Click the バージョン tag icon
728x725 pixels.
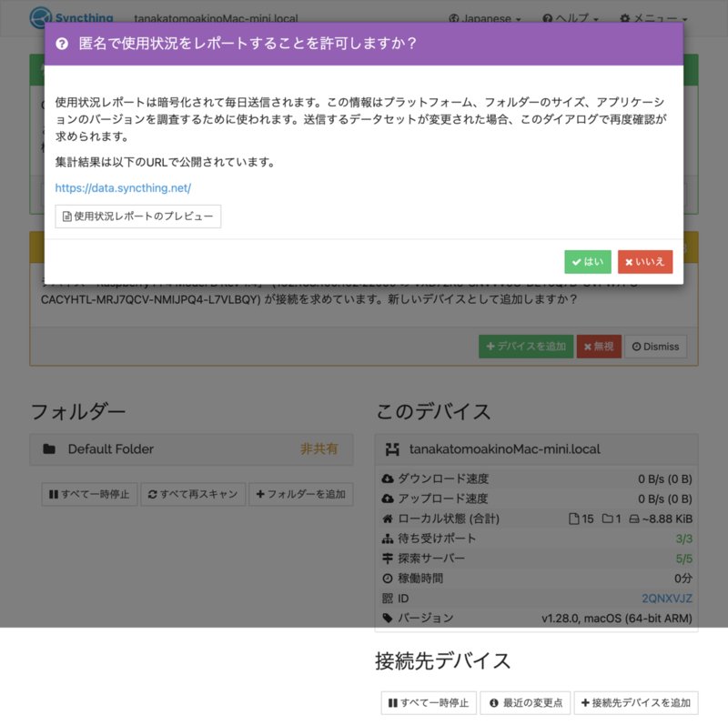click(x=388, y=618)
